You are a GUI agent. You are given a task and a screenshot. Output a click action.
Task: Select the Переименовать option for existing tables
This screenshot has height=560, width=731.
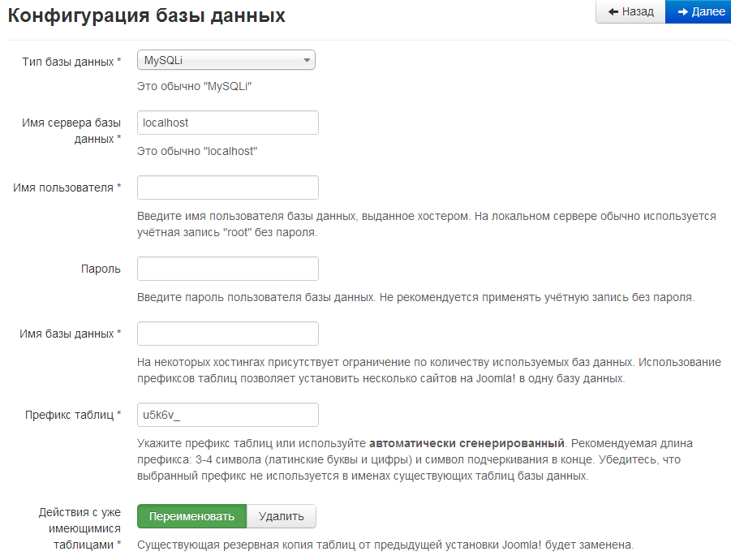191,516
